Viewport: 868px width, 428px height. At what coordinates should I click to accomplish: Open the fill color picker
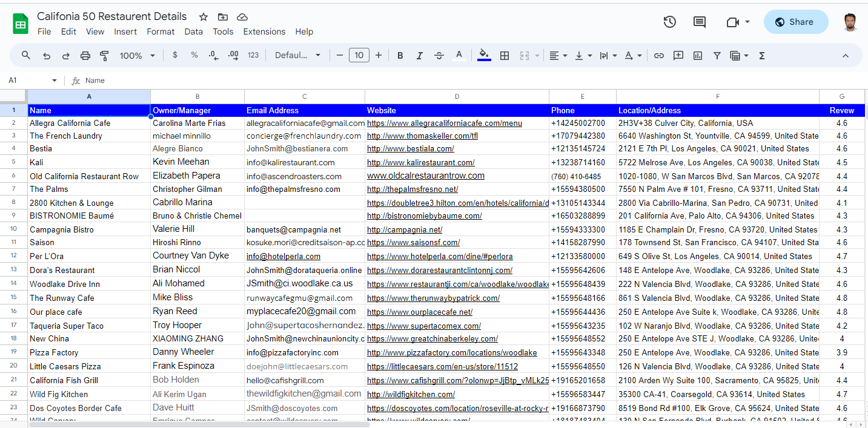pos(484,56)
